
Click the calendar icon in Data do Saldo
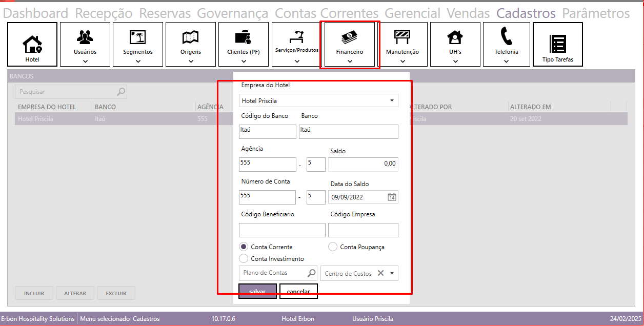(x=392, y=197)
